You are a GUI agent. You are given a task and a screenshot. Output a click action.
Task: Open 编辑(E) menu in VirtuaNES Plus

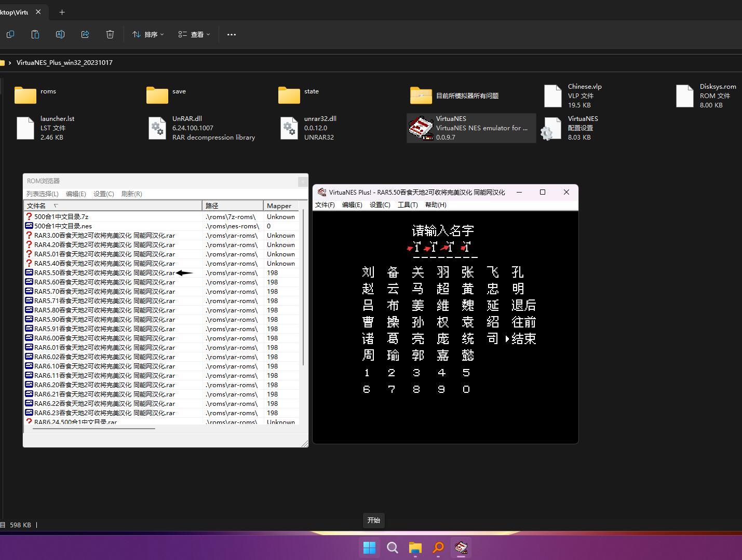352,205
